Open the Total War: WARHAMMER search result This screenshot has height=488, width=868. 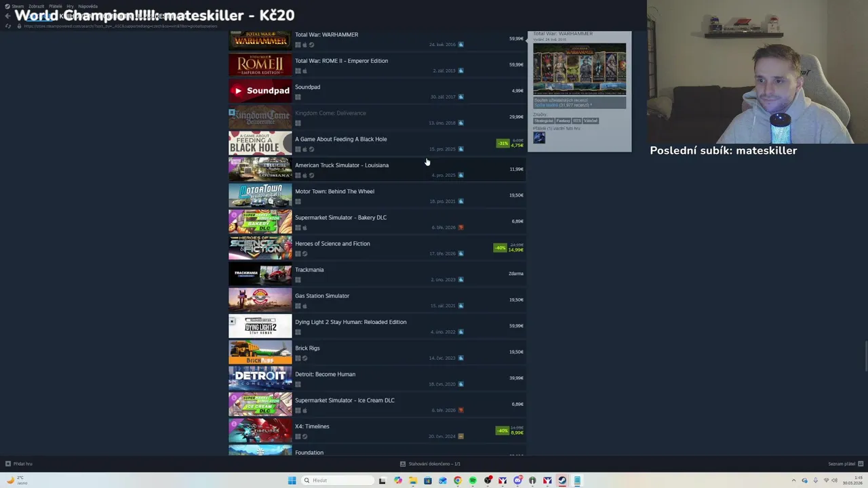tap(377, 39)
